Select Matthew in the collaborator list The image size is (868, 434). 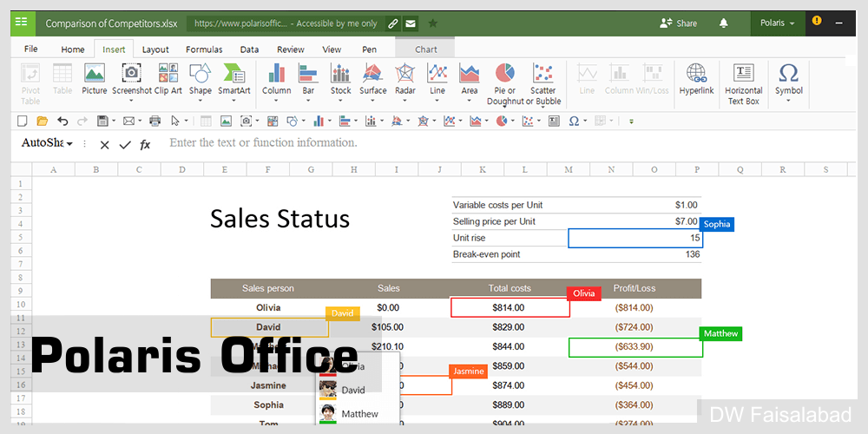click(x=358, y=413)
